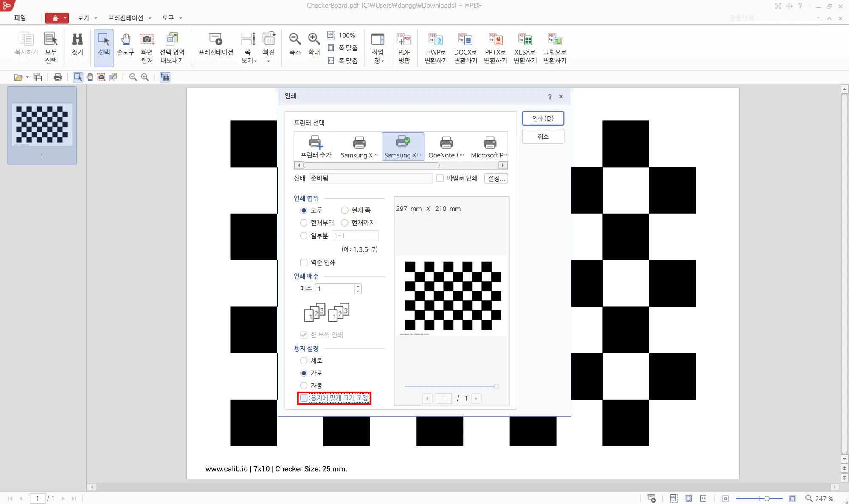Click the print icon in quick toolbar
Screen dimensions: 849x504
pos(58,77)
